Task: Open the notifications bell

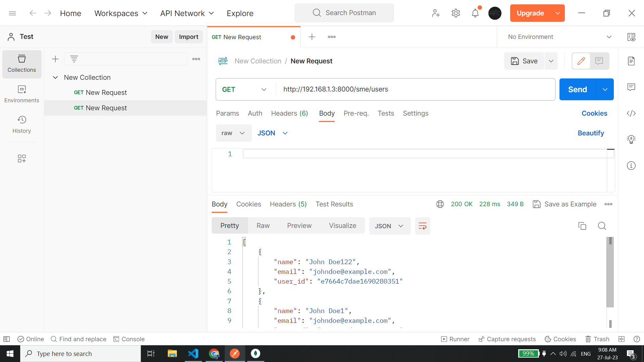Action: point(475,13)
